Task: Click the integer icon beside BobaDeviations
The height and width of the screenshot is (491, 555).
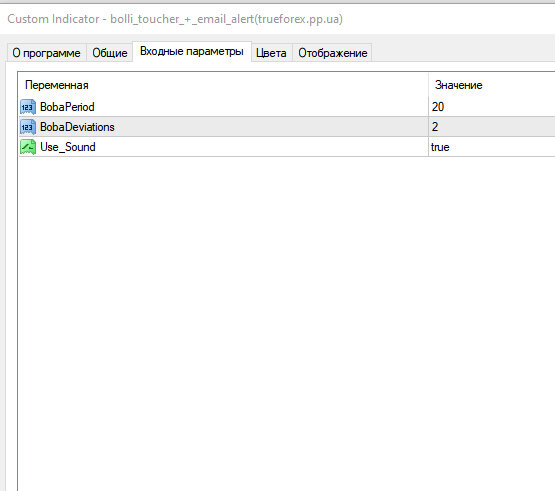Action: pos(28,127)
